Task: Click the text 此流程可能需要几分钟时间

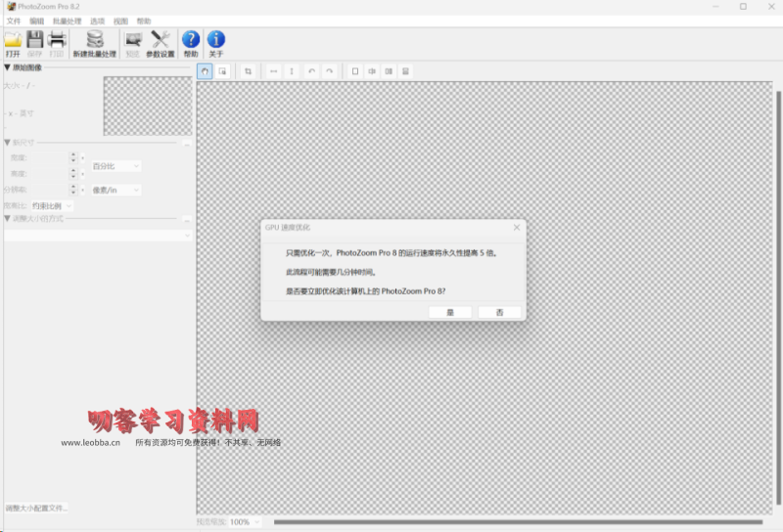Action: click(331, 272)
